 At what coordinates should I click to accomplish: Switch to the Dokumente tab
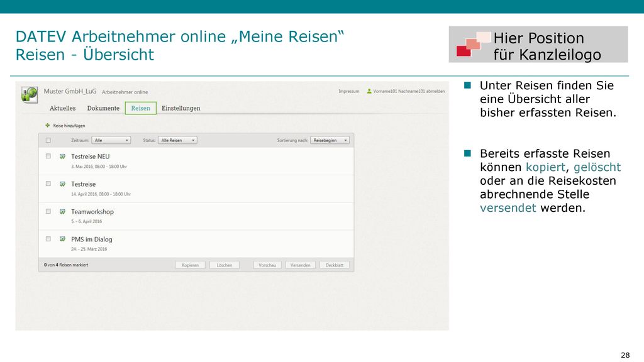[103, 108]
